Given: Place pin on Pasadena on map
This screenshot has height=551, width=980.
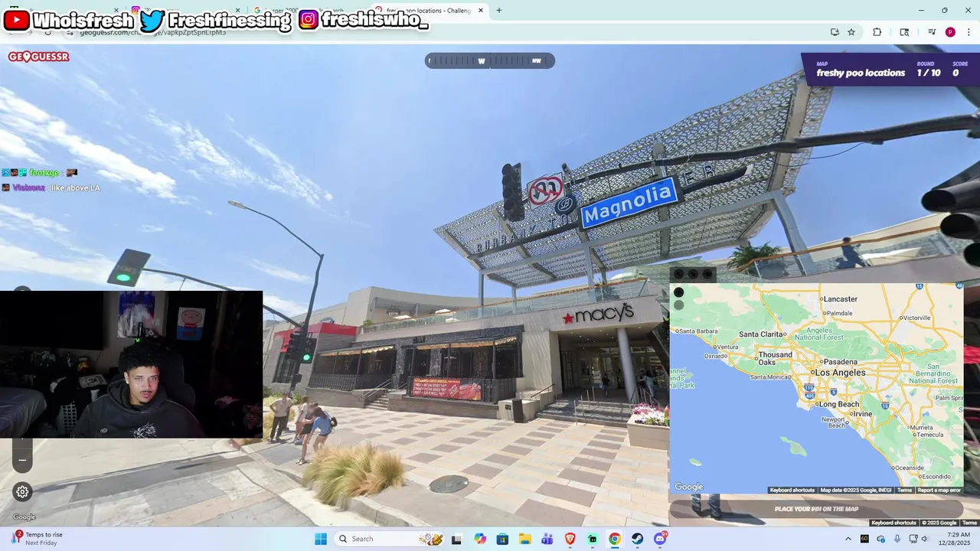Looking at the screenshot, I should click(840, 361).
